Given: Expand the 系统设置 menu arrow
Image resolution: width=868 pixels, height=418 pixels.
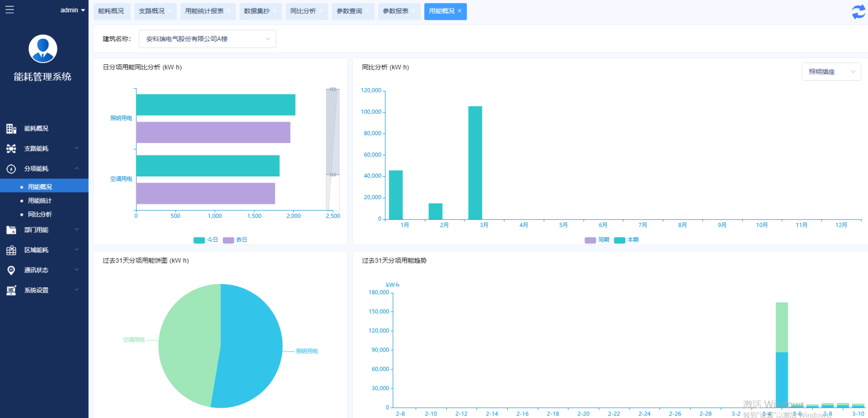Looking at the screenshot, I should coord(76,290).
